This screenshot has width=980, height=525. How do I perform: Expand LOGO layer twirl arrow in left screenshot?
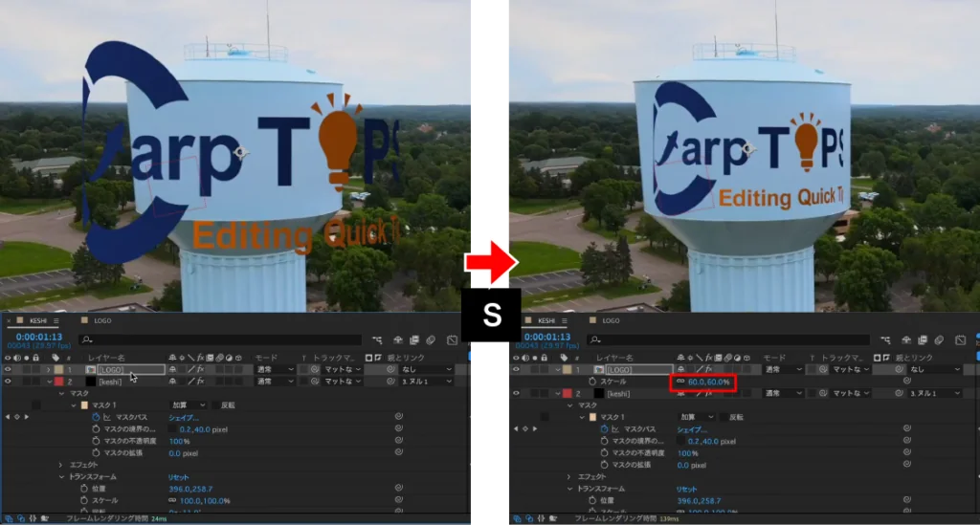pos(48,369)
